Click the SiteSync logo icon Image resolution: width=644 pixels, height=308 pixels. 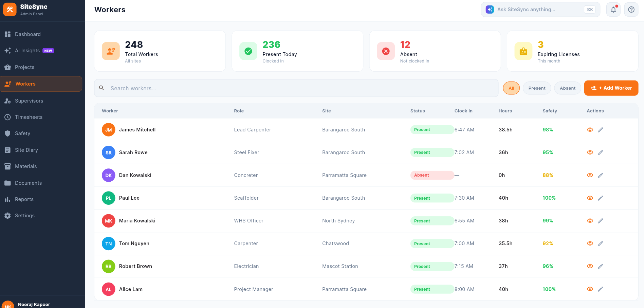pos(10,10)
